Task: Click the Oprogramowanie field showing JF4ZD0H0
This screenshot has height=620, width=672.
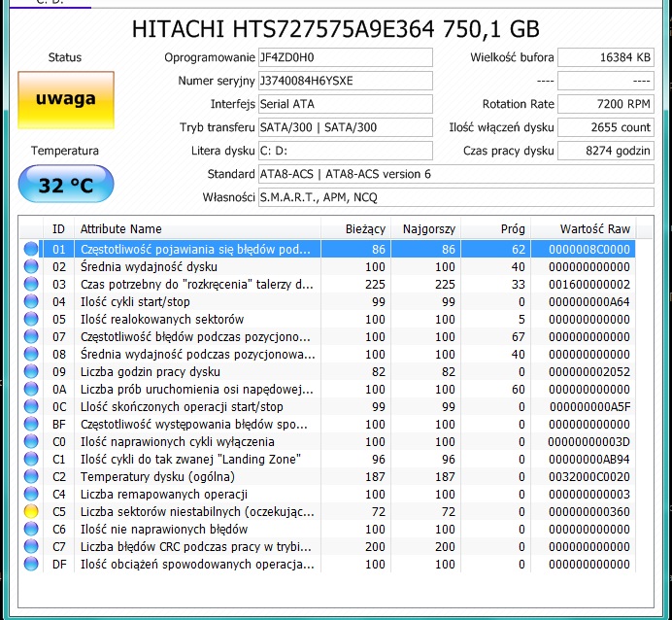Action: tap(346, 57)
